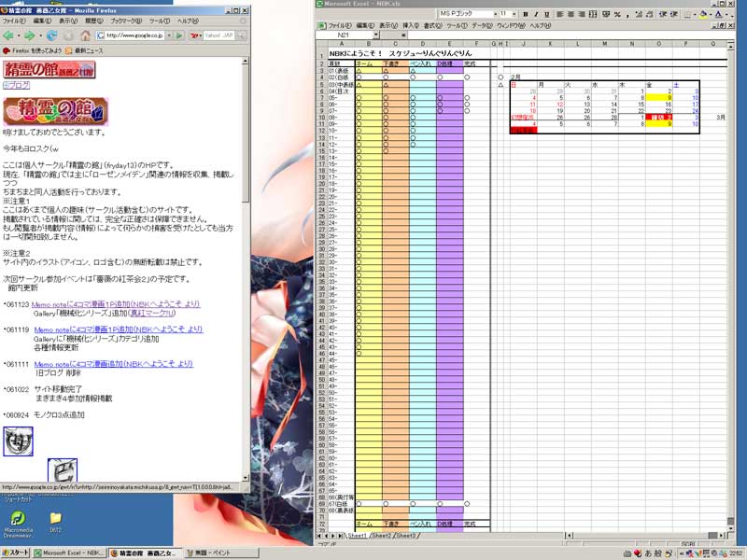The width and height of the screenshot is (747, 560).
Task: Click Merge and Center in Excel toolbar
Action: pos(593,14)
